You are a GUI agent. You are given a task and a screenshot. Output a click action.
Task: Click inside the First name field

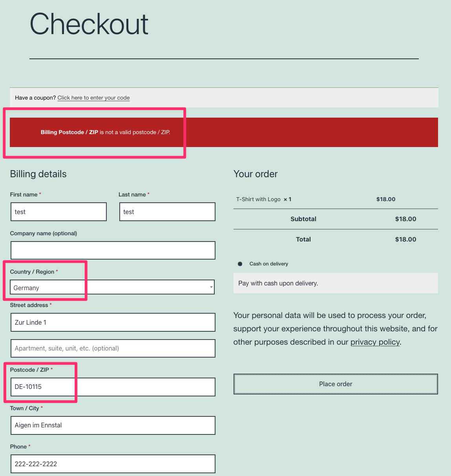[58, 212]
